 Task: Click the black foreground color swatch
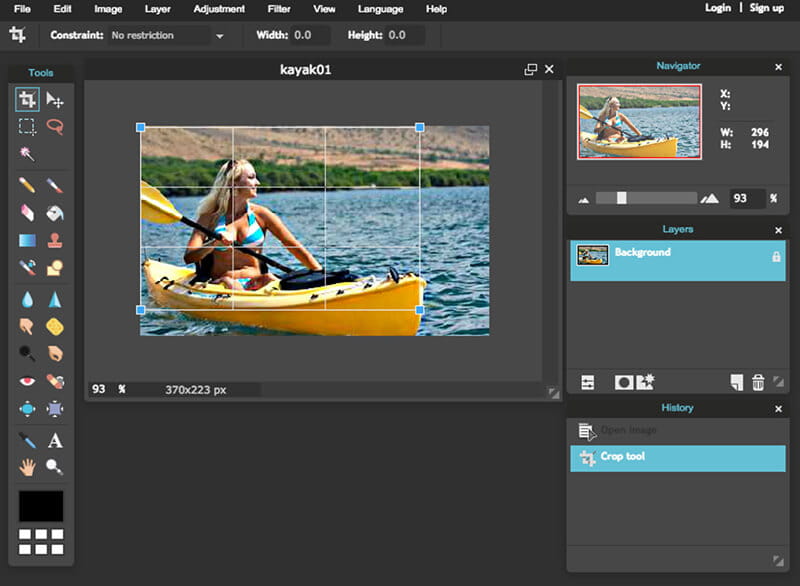tap(41, 506)
